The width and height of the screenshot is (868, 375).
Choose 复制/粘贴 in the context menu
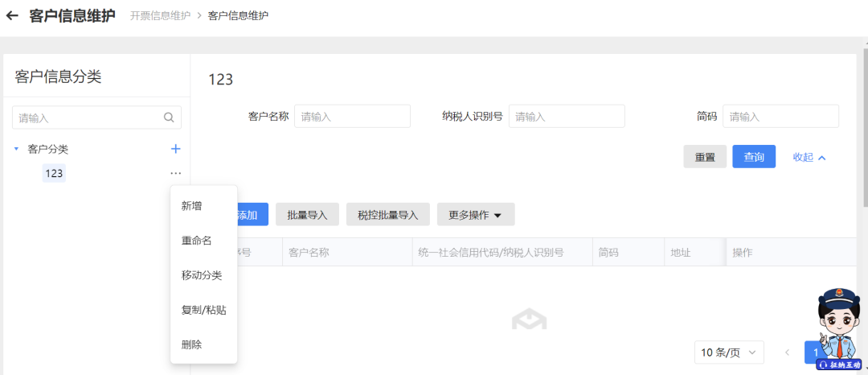tap(203, 310)
